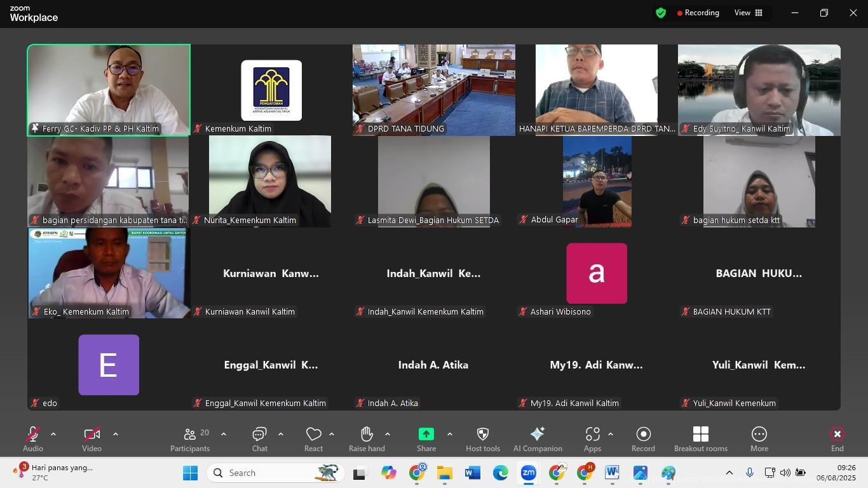Show hidden system tray icons

click(x=729, y=473)
